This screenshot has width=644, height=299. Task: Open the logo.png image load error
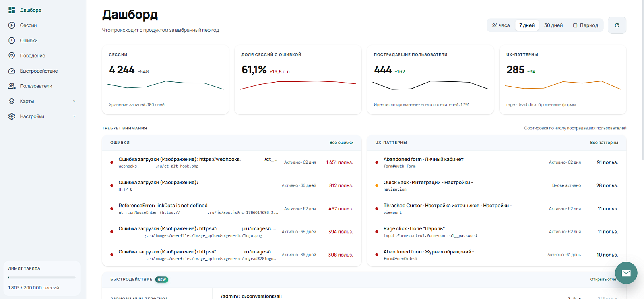[232, 232]
